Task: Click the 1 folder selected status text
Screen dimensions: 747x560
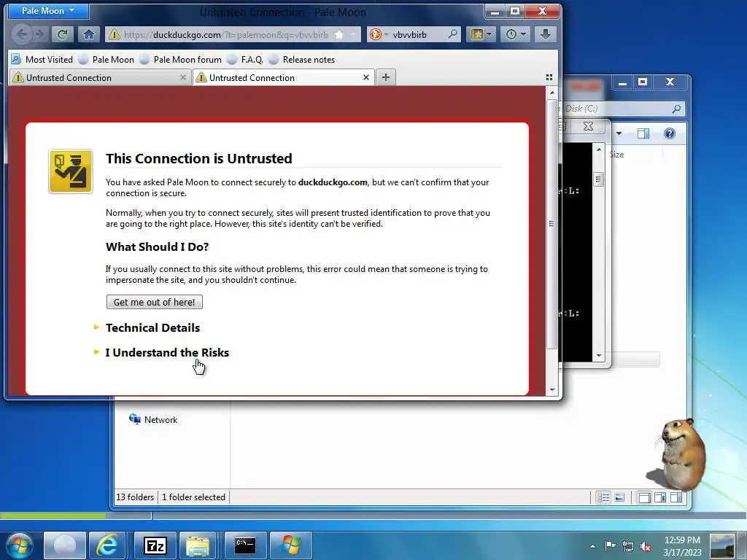Action: pyautogui.click(x=193, y=497)
